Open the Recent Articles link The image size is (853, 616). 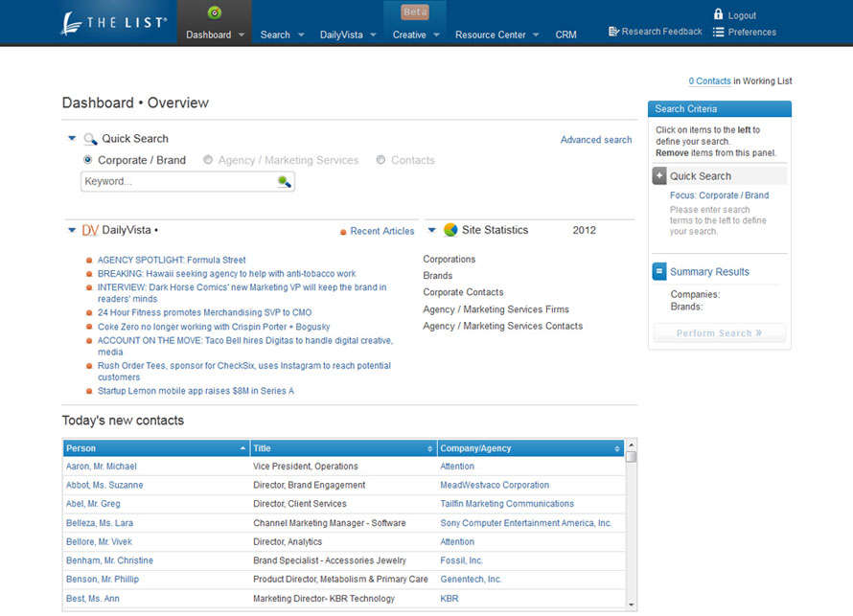point(381,231)
